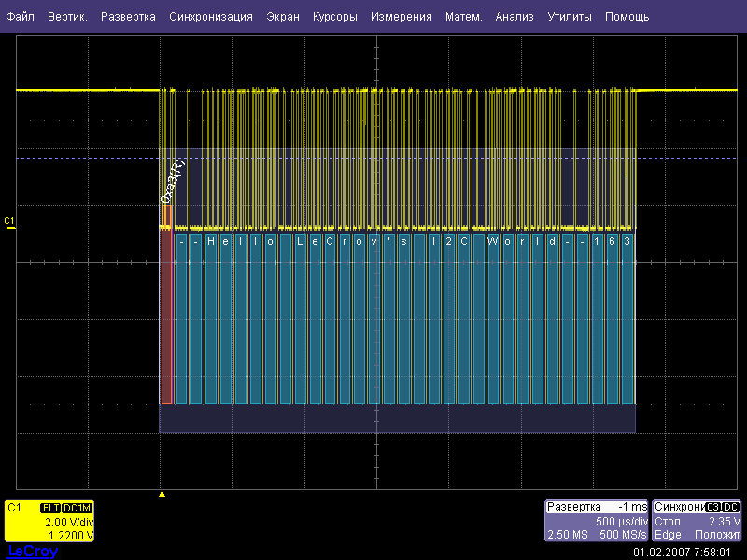Screen dimensions: 747x560
Task: Open the Утилиты menu
Action: 570,17
